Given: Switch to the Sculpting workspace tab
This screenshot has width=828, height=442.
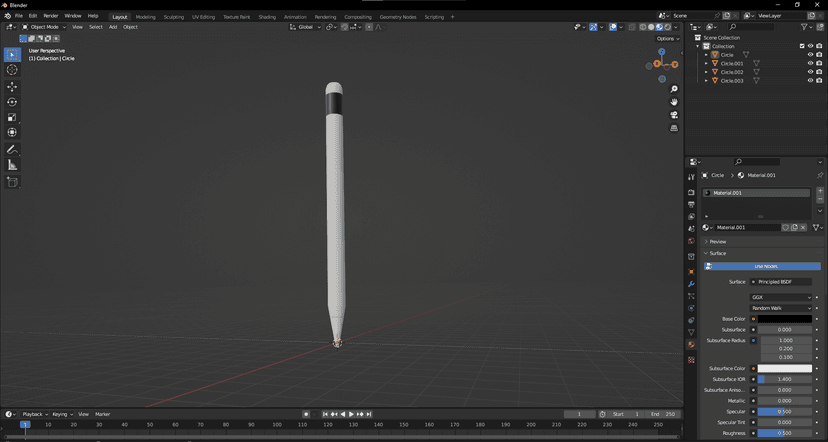Looking at the screenshot, I should [x=173, y=17].
